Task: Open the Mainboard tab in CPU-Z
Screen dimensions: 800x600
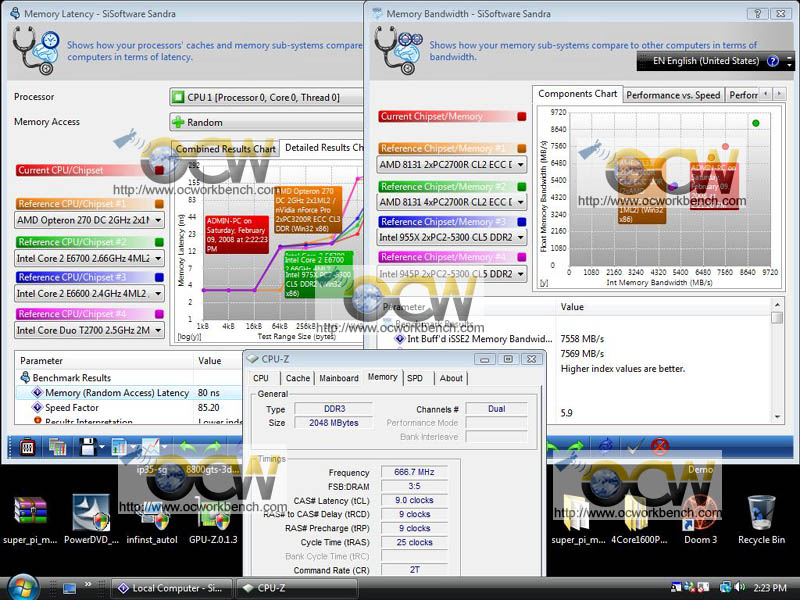Action: [339, 378]
